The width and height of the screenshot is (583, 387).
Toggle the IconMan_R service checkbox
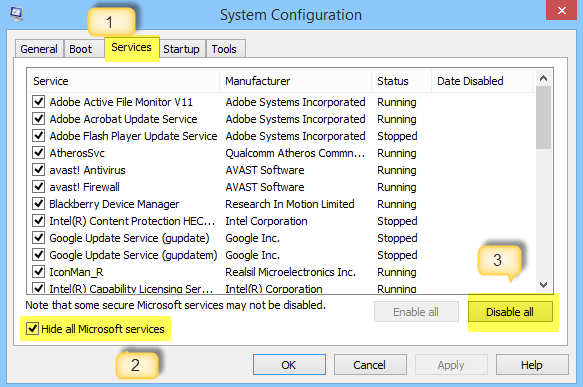39,272
